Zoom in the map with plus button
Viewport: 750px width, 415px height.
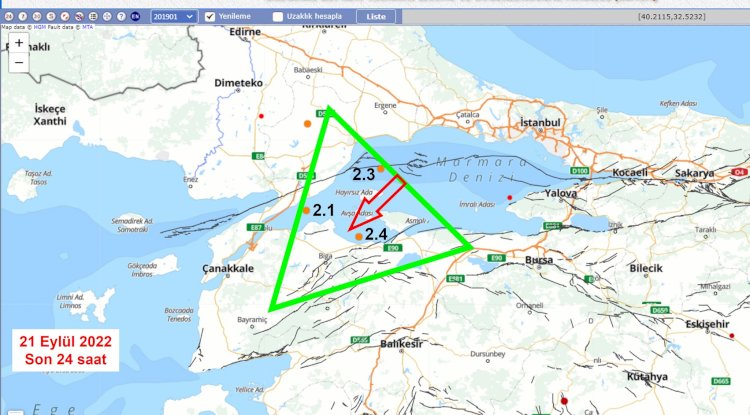click(19, 43)
